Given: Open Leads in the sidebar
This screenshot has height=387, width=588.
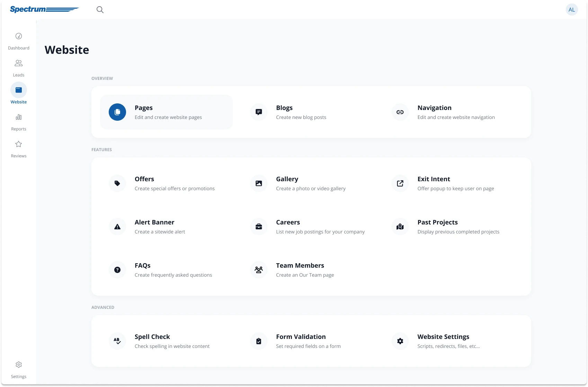Looking at the screenshot, I should point(19,67).
